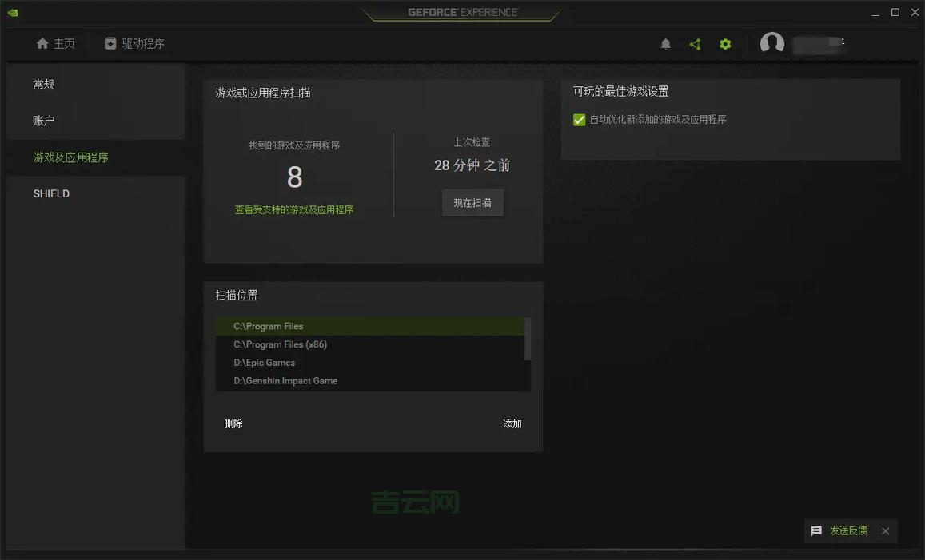
Task: Click 删除 to remove selected location
Action: pos(233,423)
